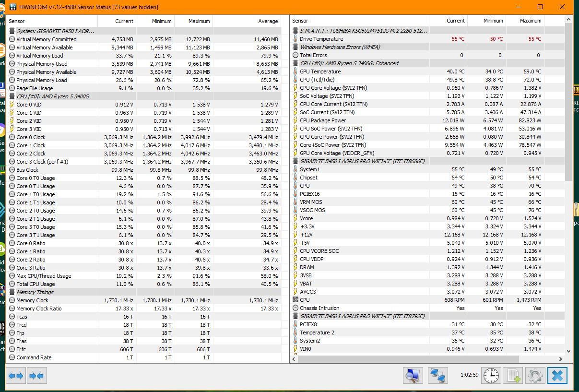Click the +12V voltage icon
The image size is (579, 392).
(295, 235)
